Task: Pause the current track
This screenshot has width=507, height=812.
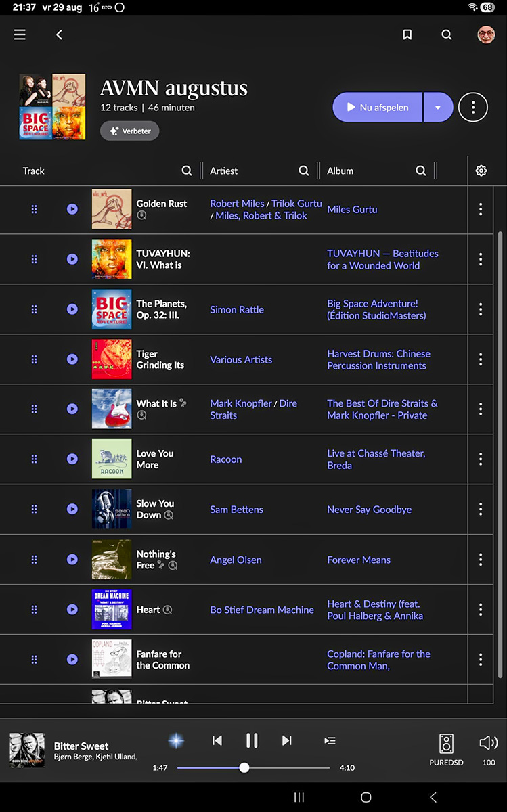Action: click(x=252, y=741)
